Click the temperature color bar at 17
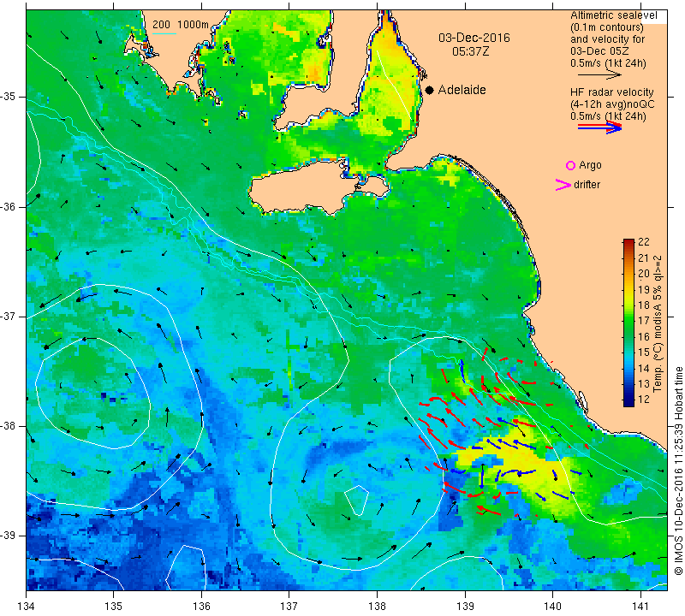685x616 pixels. (x=628, y=320)
